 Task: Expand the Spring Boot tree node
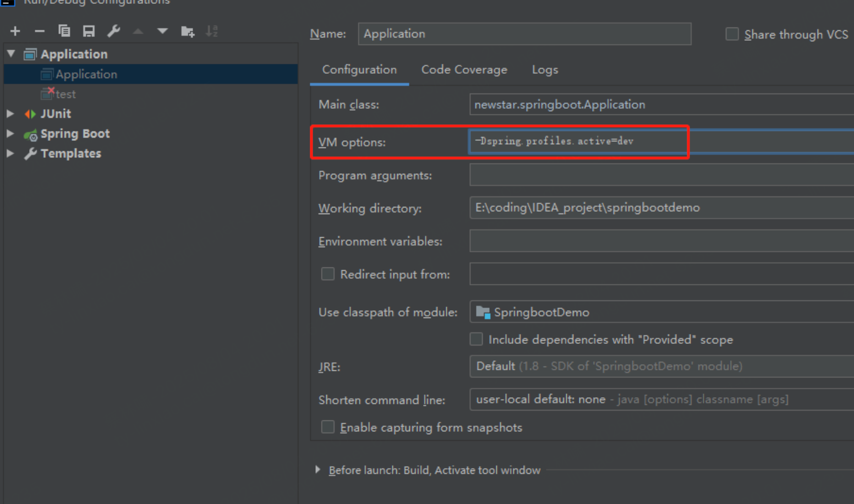click(x=10, y=133)
